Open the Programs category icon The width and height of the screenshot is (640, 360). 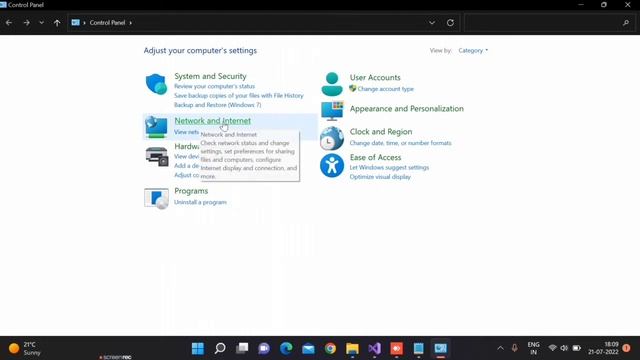(156, 198)
